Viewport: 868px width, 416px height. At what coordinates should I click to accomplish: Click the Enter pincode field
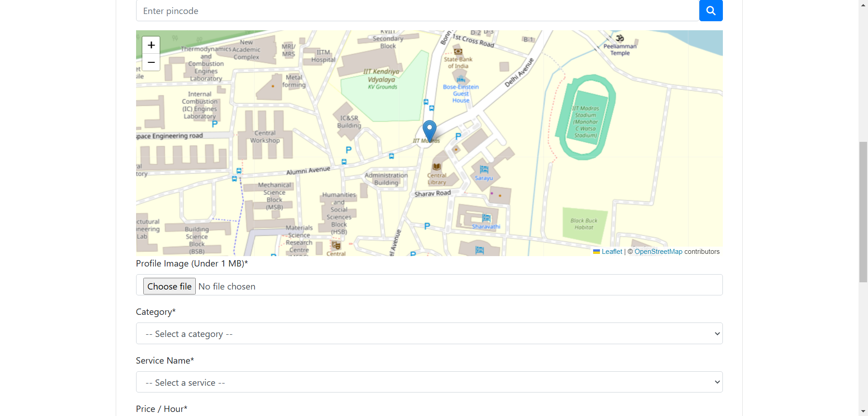click(418, 10)
